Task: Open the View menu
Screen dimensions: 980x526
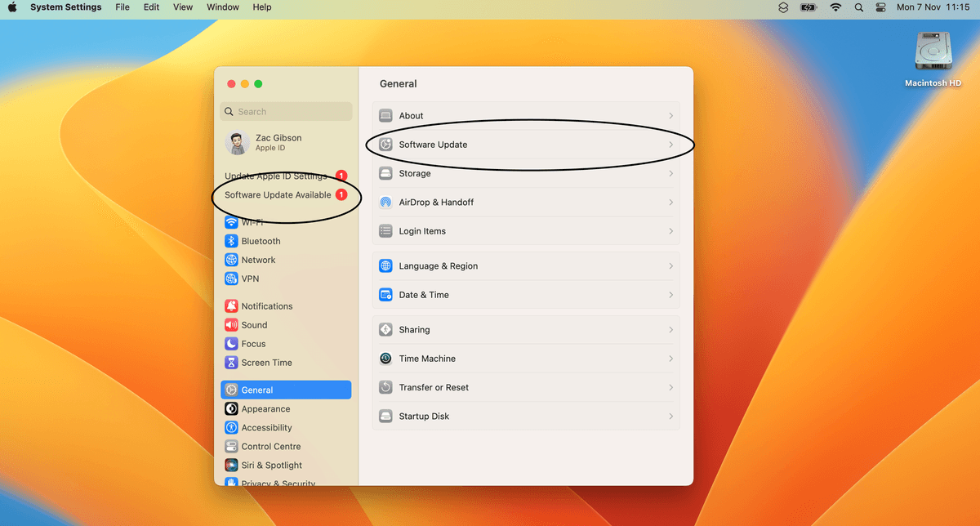Action: (x=184, y=7)
